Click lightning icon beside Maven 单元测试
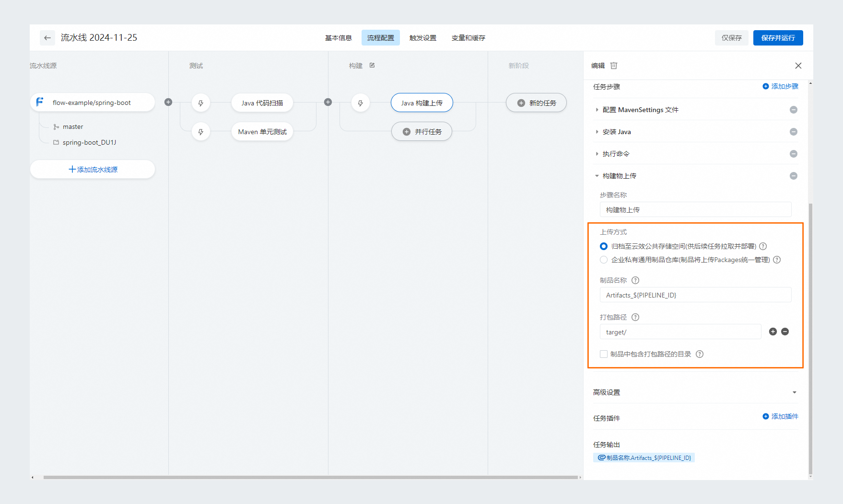This screenshot has width=843, height=504. 201,132
